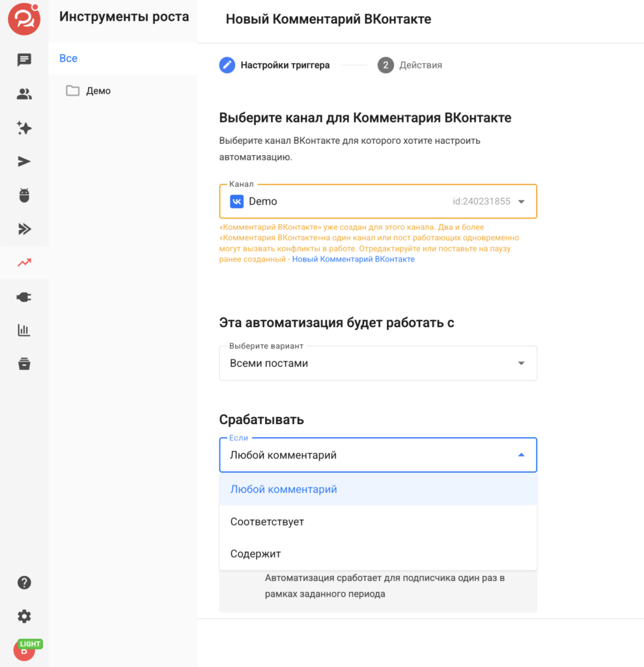644x667 pixels.
Task: Click the sparkle stars sidebar icon
Action: pos(24,128)
